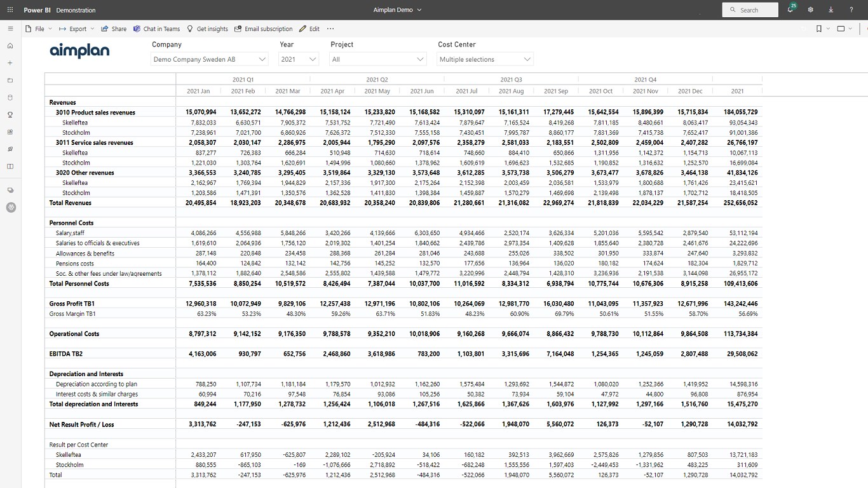The image size is (868, 488).
Task: Open the Data hub cylinder icon
Action: (x=10, y=97)
